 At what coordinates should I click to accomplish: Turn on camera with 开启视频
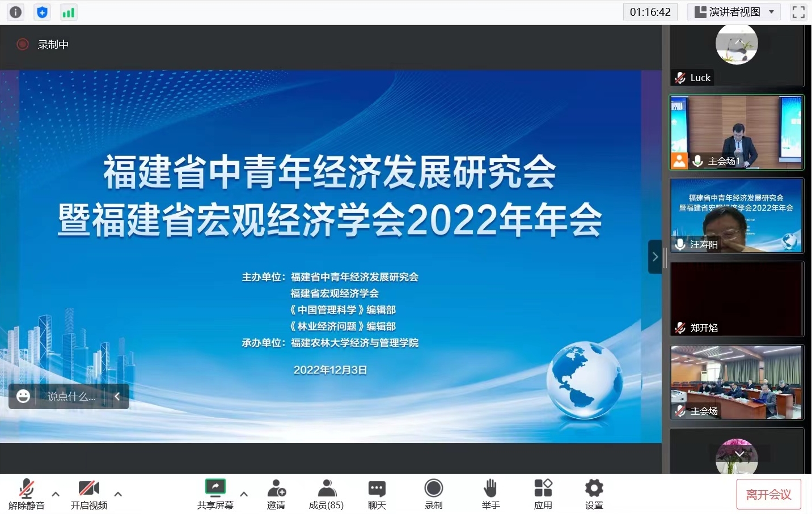[x=88, y=494]
